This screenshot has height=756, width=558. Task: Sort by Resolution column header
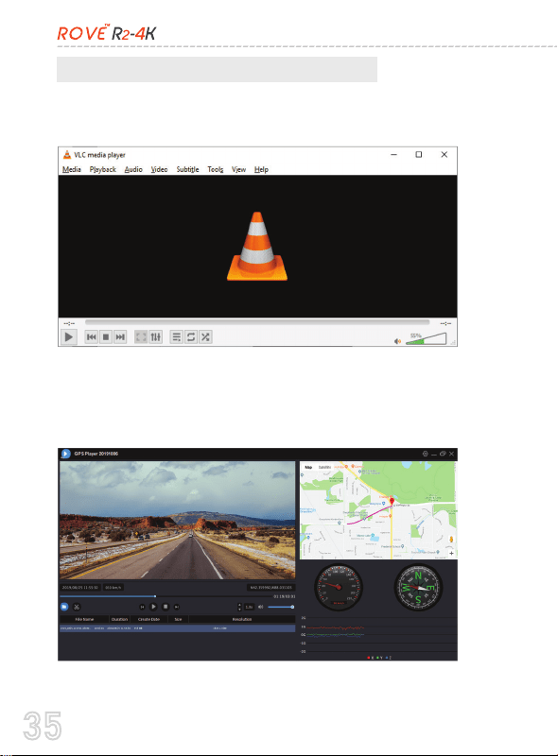[242, 619]
